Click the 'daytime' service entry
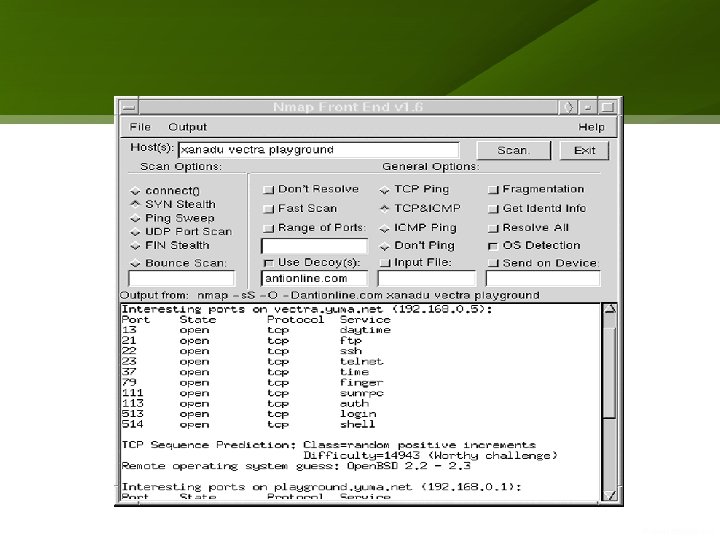Image resolution: width=720 pixels, height=540 pixels. (365, 330)
